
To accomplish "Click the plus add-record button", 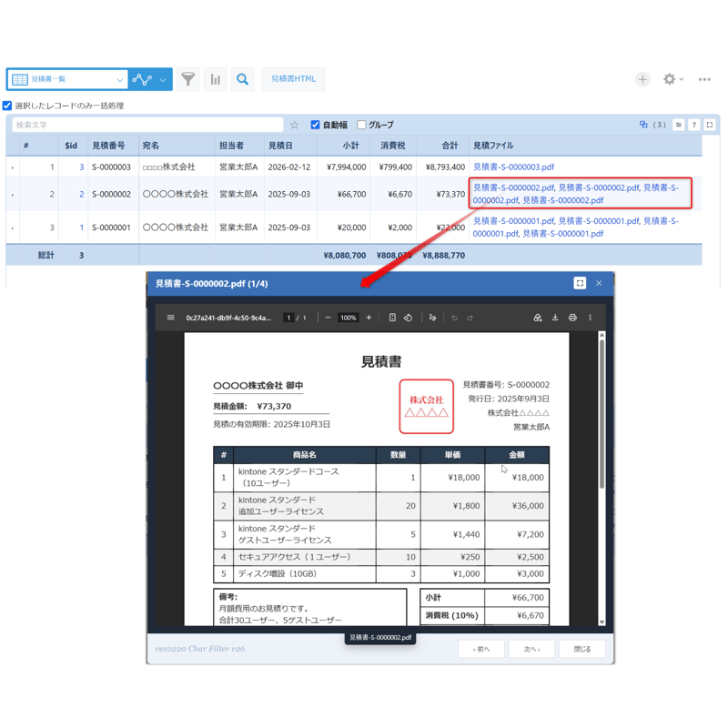I will [x=642, y=79].
